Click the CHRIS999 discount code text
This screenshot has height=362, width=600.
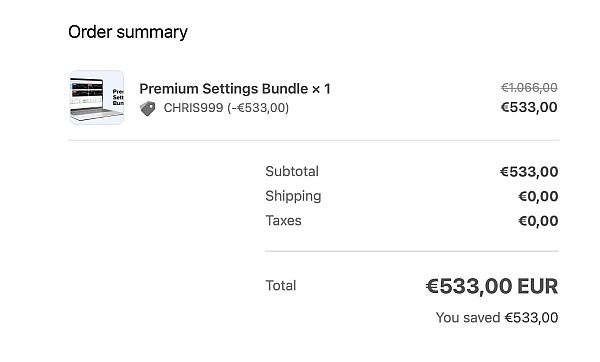click(x=193, y=108)
